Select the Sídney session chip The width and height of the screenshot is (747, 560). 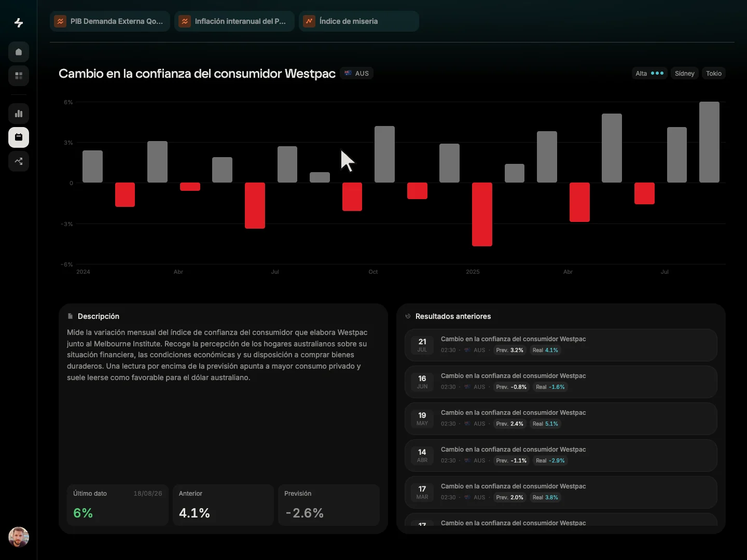(x=685, y=73)
